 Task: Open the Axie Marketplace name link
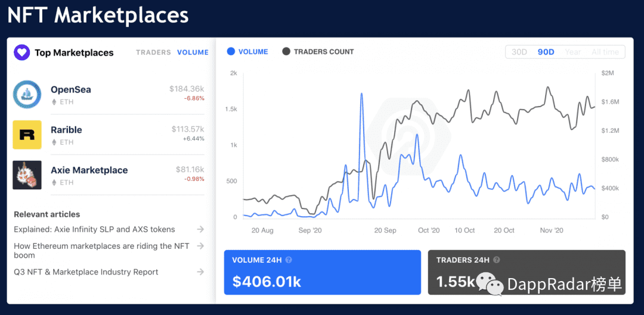(89, 170)
